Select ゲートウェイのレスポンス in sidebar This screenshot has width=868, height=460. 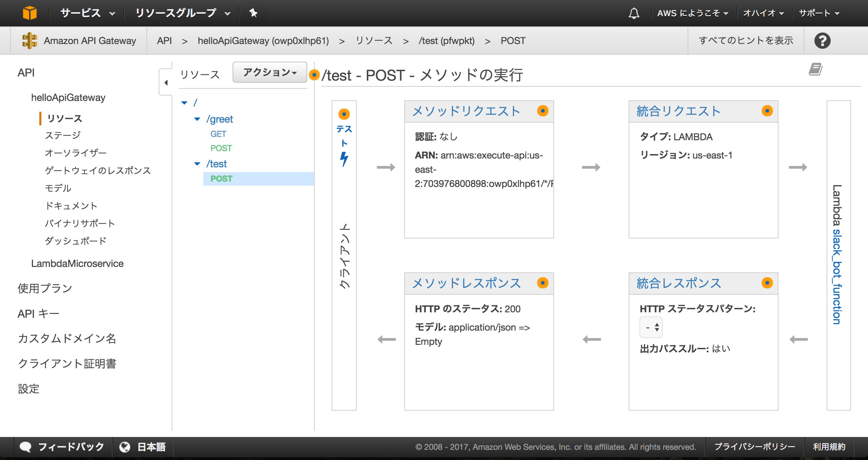pos(98,171)
